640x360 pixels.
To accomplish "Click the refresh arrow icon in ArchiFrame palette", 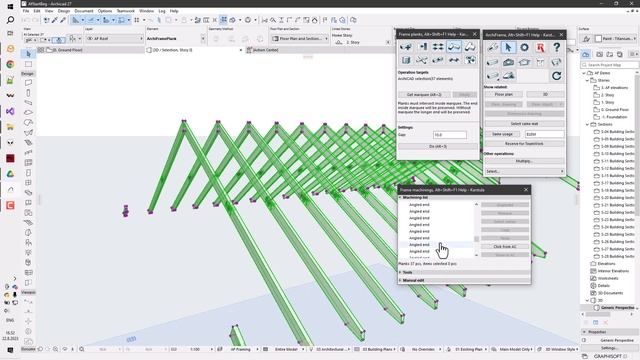I will [x=556, y=76].
